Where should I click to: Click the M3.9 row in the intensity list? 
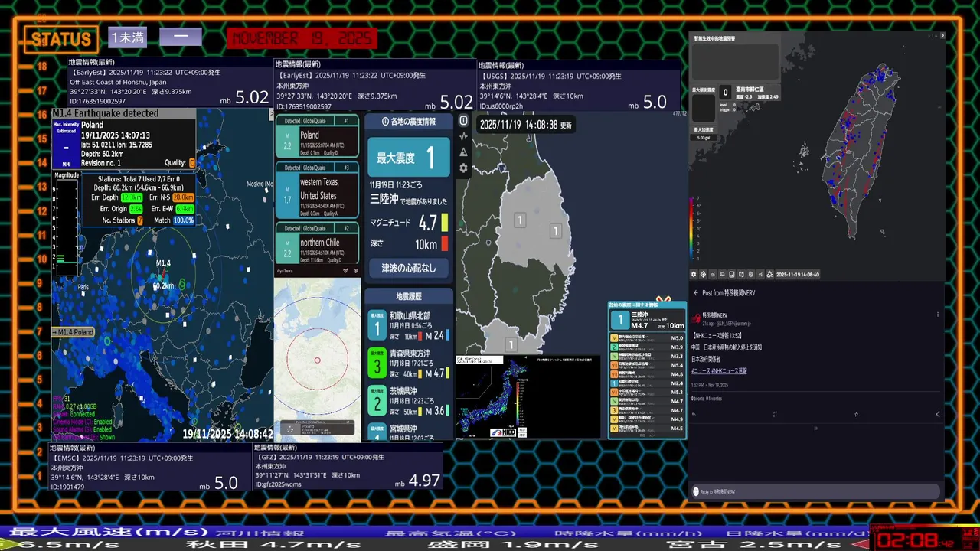click(x=647, y=347)
